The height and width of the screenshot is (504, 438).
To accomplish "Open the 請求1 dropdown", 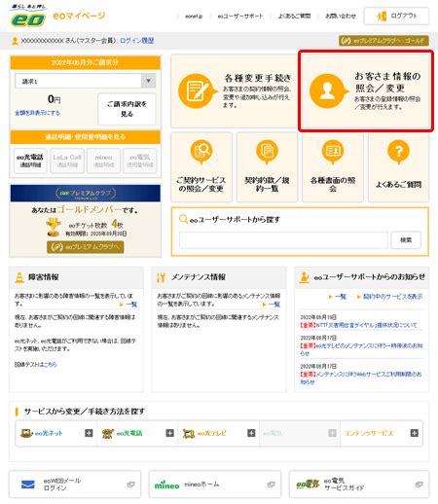I will point(86,81).
